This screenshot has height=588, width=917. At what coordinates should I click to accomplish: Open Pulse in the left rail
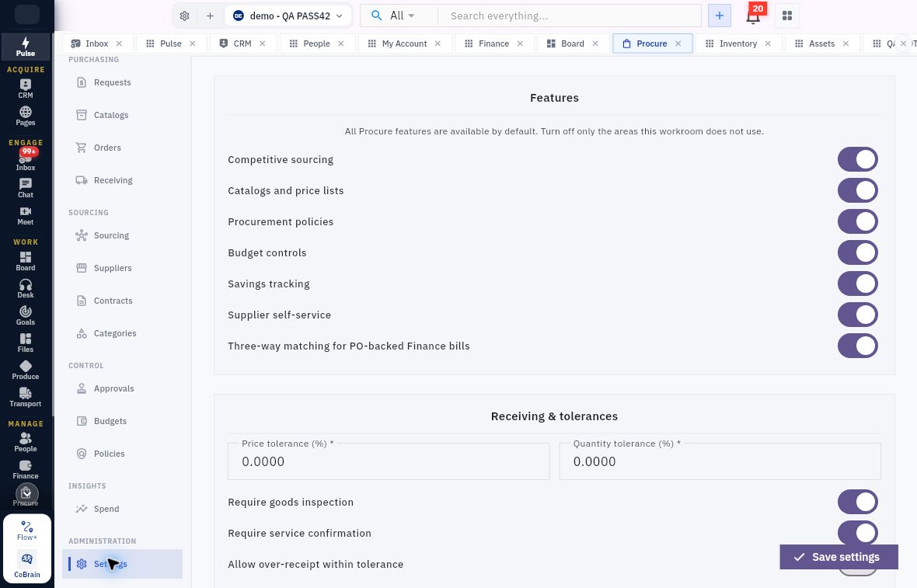pyautogui.click(x=25, y=47)
